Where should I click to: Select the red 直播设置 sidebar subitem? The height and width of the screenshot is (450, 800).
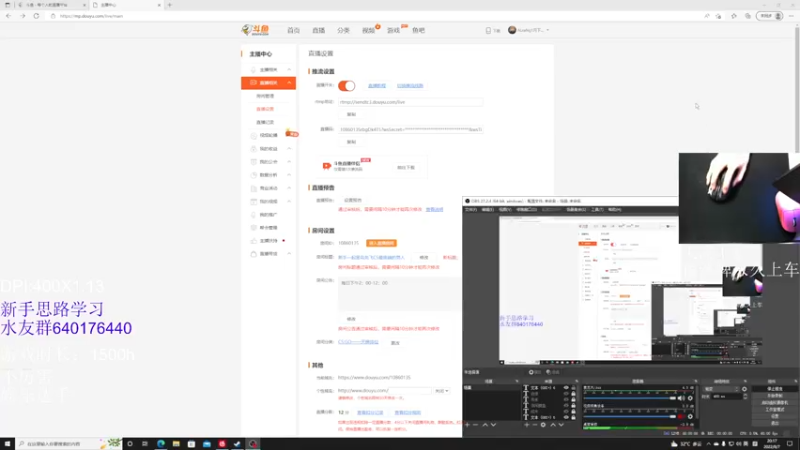[x=265, y=109]
